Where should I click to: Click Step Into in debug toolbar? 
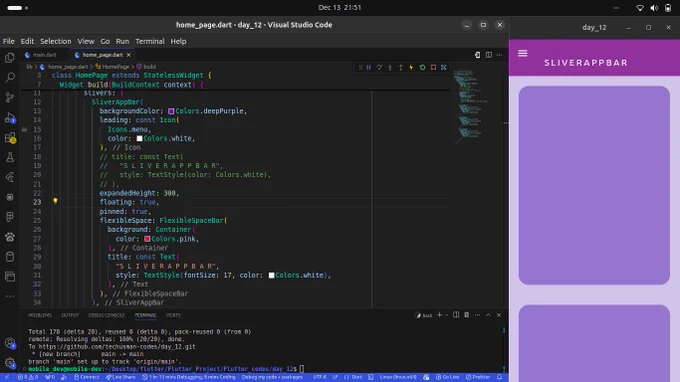(390, 68)
